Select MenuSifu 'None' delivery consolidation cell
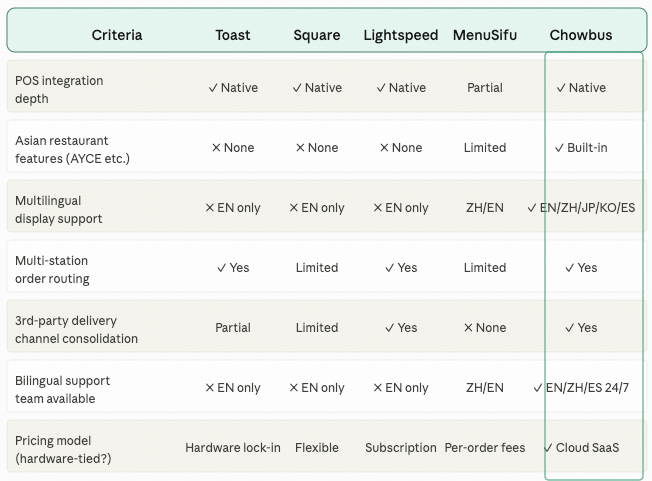Screen dimensions: 652x481 tap(485, 328)
